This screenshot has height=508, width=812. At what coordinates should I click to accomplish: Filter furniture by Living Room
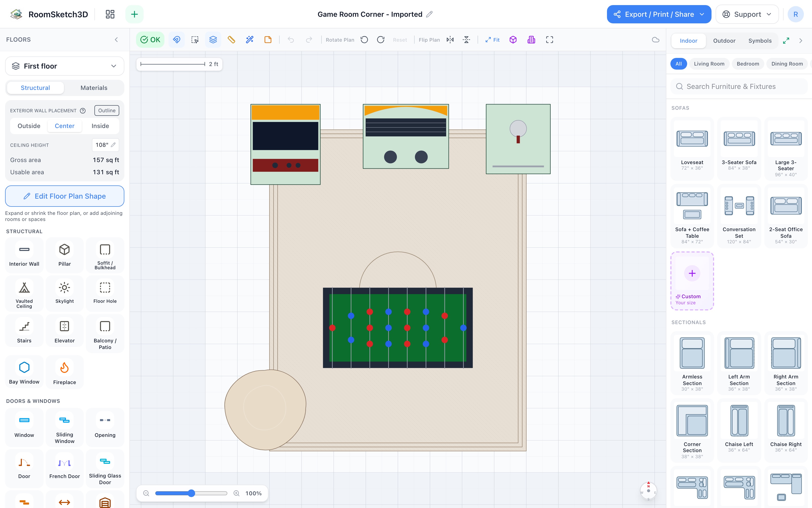coord(709,64)
